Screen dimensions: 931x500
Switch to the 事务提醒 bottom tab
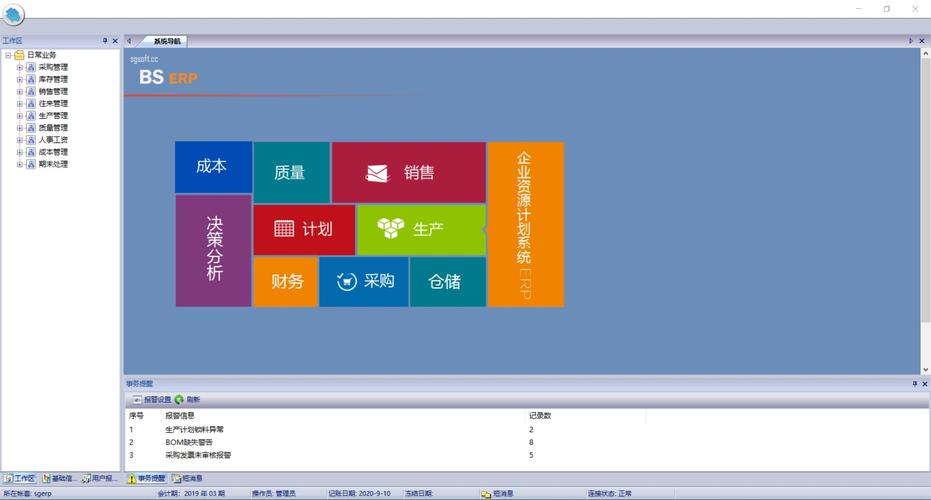coord(146,478)
